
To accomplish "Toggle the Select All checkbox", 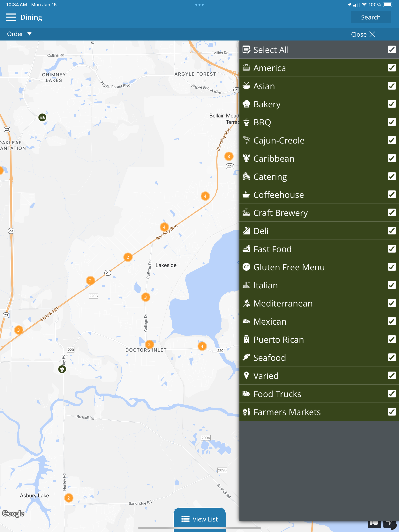I will point(392,49).
